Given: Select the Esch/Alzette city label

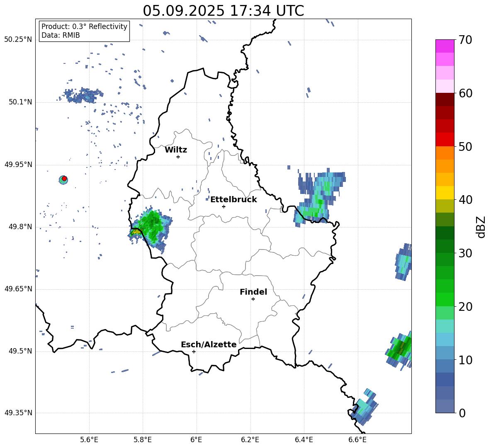Looking at the screenshot, I should click(x=209, y=344).
